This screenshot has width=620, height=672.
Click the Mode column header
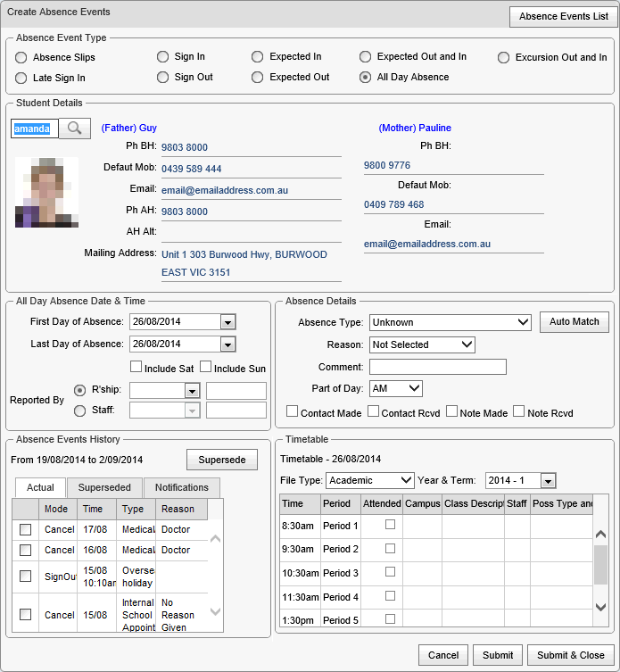pos(57,510)
